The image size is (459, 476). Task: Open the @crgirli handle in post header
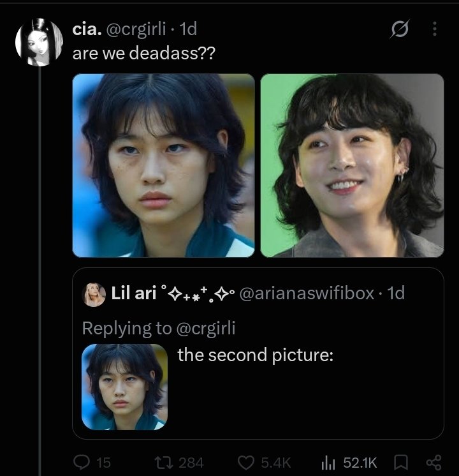pos(135,29)
